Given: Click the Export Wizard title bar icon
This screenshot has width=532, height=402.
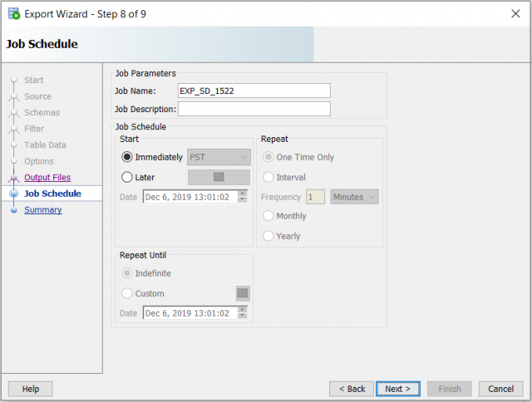Looking at the screenshot, I should click(13, 13).
